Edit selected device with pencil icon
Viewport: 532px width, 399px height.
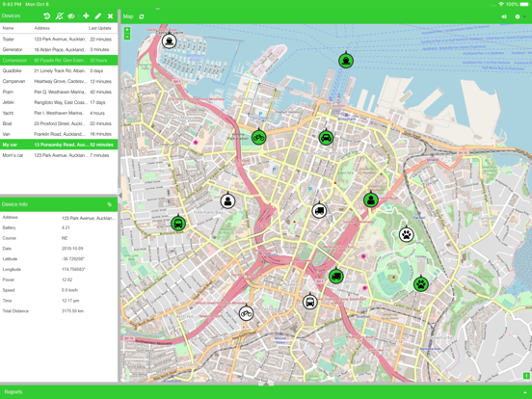pos(98,16)
